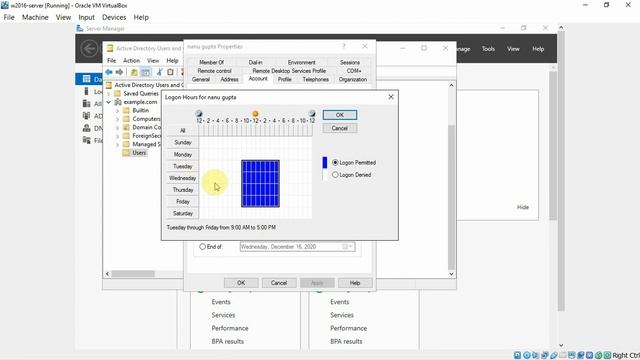
Task: Switch to the Member Of tab
Action: click(x=211, y=62)
